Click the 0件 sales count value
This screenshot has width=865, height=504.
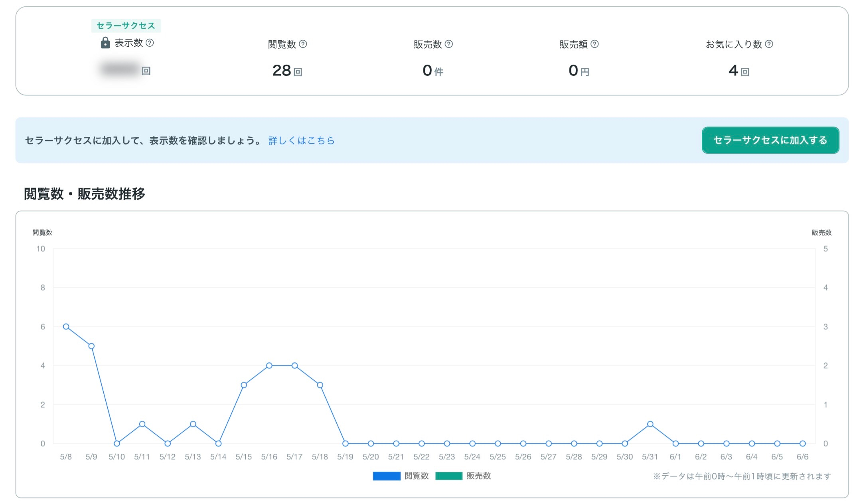point(433,71)
